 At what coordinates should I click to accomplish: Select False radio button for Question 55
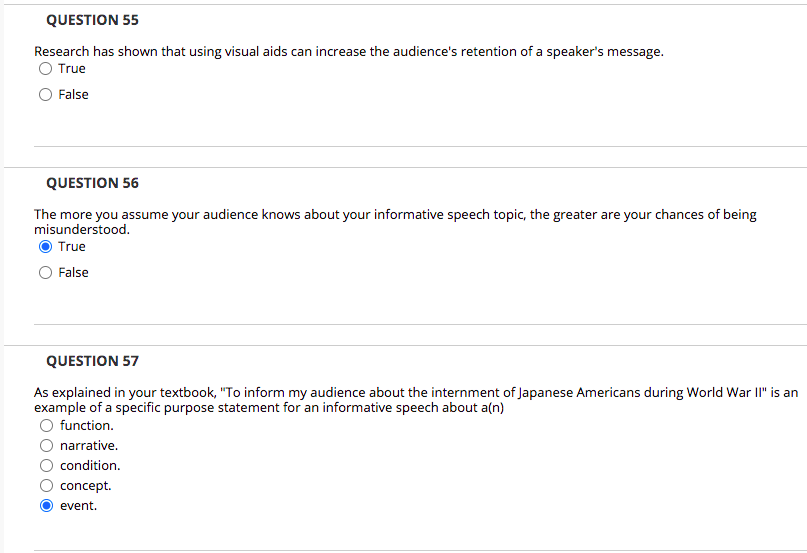click(x=45, y=95)
